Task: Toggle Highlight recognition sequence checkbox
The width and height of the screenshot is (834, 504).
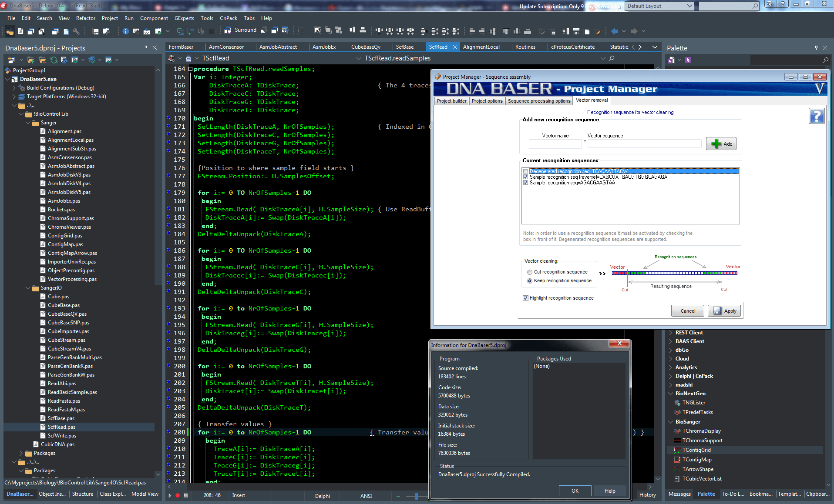Action: tap(525, 298)
